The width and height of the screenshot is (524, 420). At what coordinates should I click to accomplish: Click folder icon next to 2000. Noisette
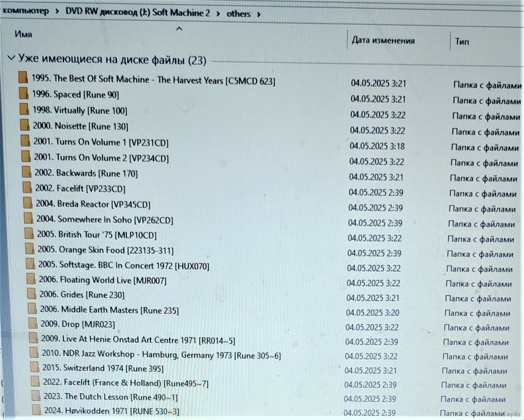click(x=25, y=125)
